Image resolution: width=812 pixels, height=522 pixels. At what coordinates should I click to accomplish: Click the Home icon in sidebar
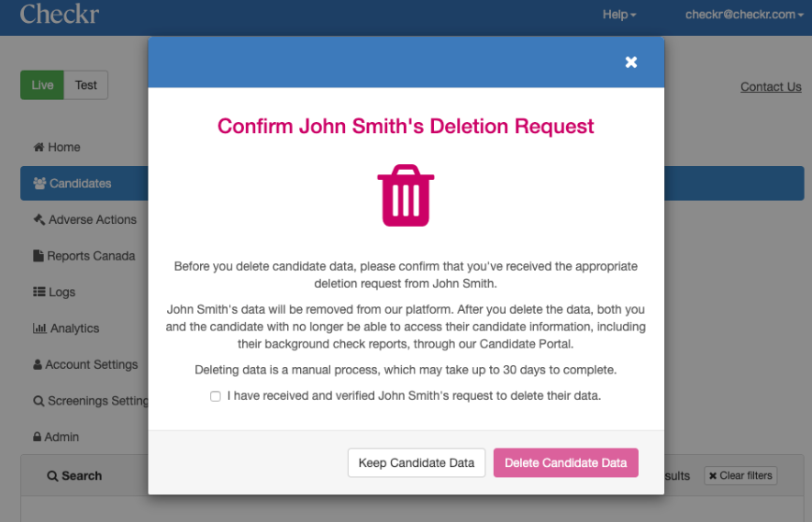39,148
